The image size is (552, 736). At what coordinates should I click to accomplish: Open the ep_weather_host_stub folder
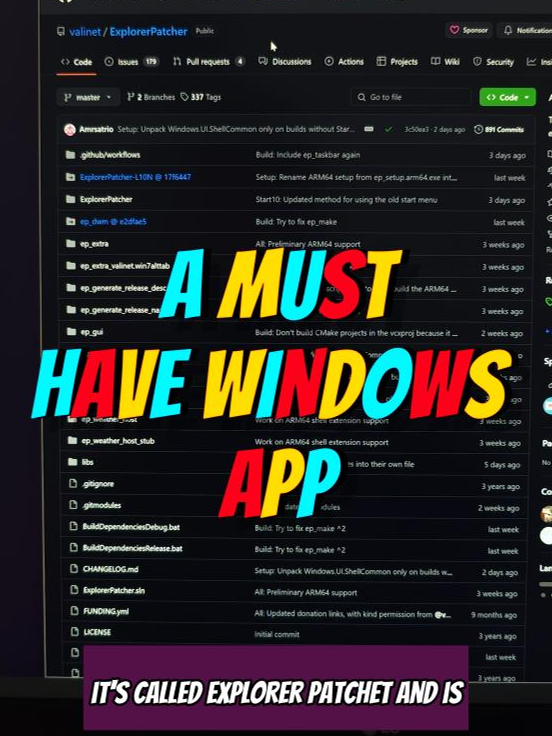(x=118, y=441)
